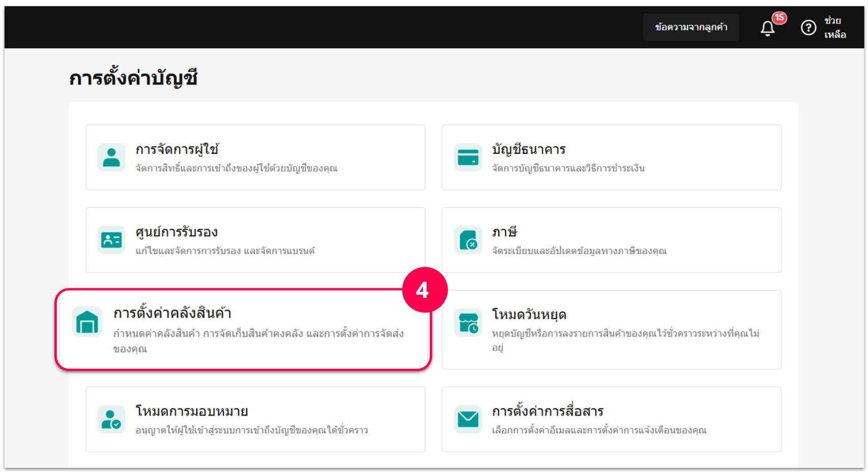This screenshot has width=868, height=472.
Task: Select the การจัดการผู้ใช้ heading
Action: click(x=177, y=150)
